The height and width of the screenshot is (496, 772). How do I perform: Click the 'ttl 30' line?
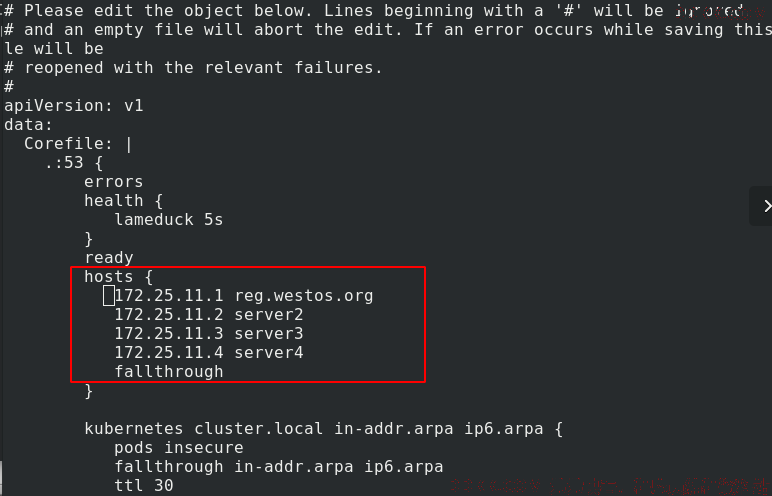(x=144, y=486)
